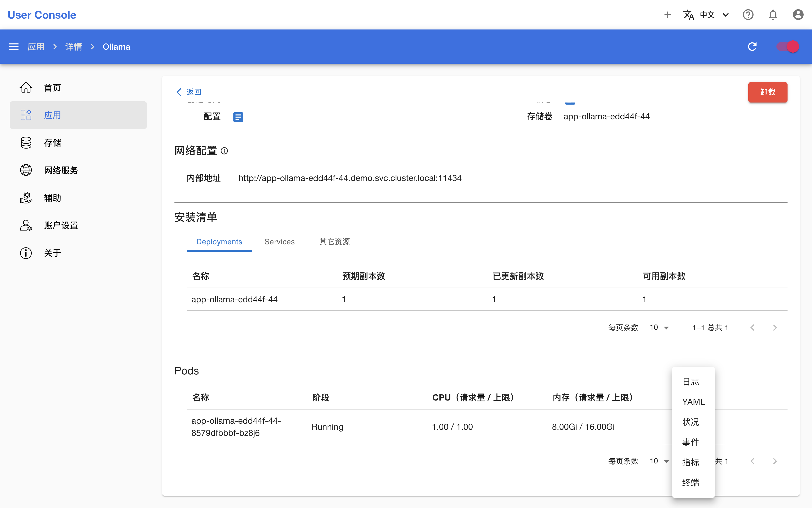Click the 返回 back link
The height and width of the screenshot is (508, 812).
click(x=188, y=92)
